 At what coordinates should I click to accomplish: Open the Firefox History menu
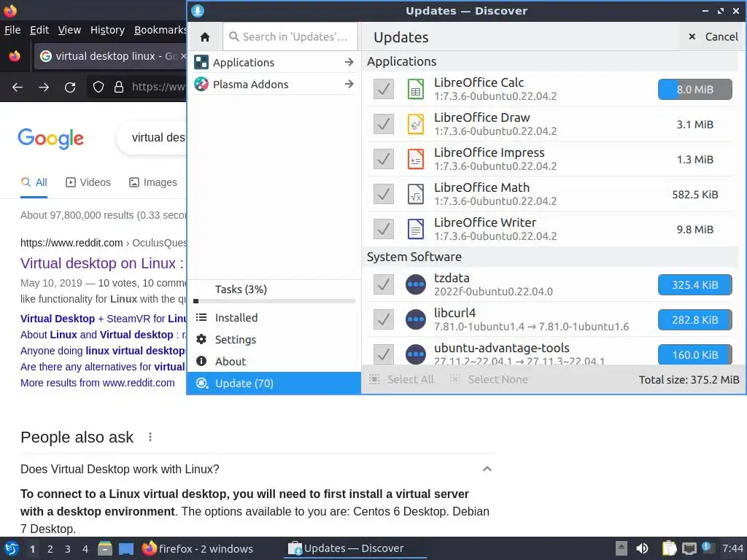click(x=107, y=30)
